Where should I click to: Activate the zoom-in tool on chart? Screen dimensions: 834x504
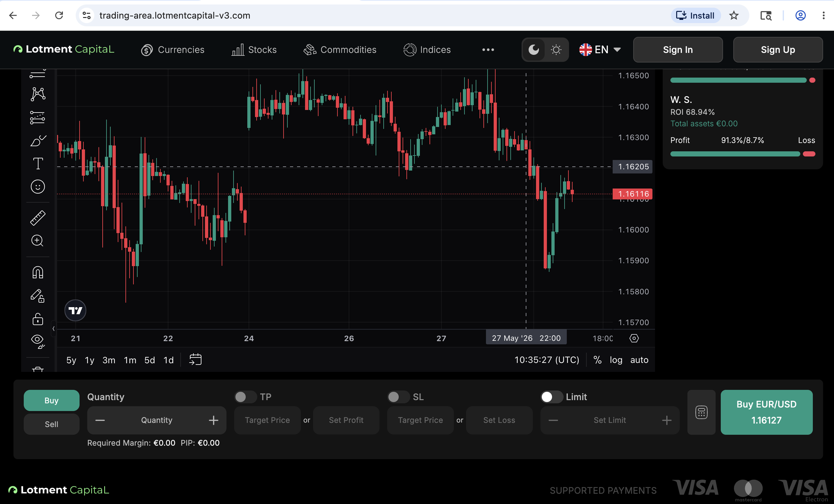(38, 241)
